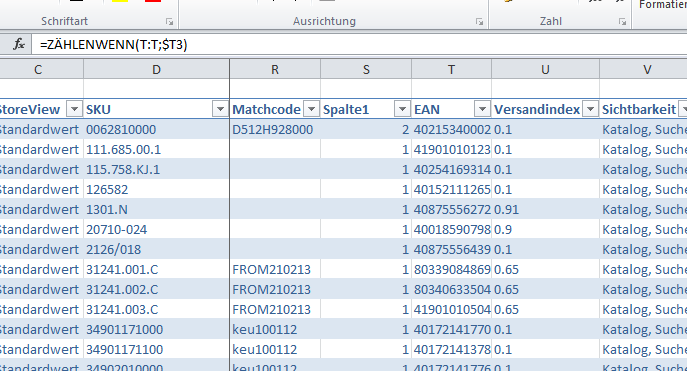This screenshot has height=371, width=687.
Task: Select EAN cell 41901010504
Action: tap(451, 310)
